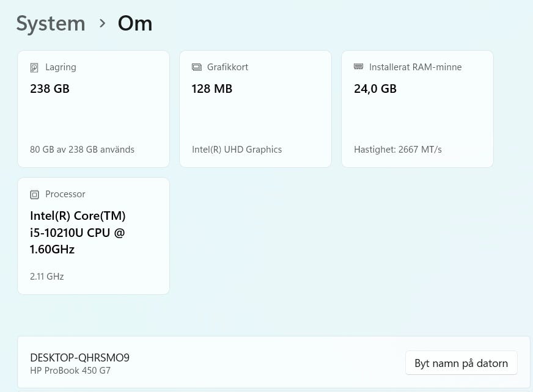Click the Installerat RAM-minne memory icon
The image size is (533, 392).
click(x=358, y=67)
